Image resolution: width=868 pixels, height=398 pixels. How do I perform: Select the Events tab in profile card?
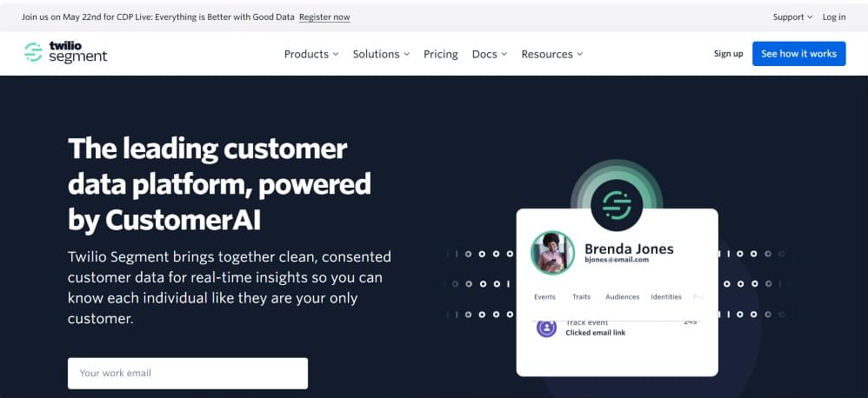544,297
